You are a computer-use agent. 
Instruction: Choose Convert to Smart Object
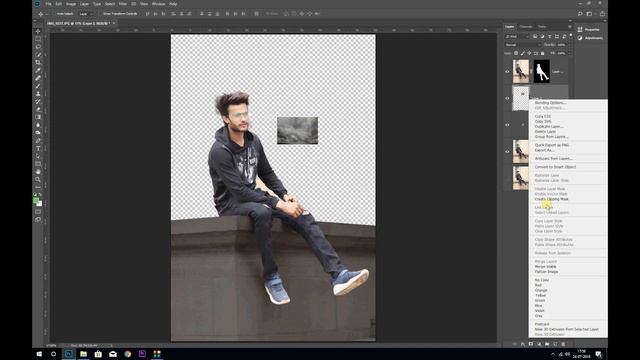pyautogui.click(x=555, y=167)
